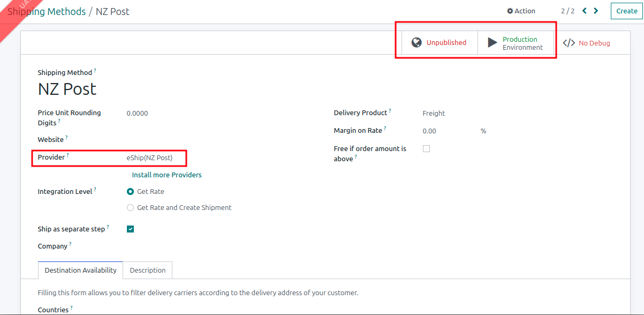Click the globe icon beside Unpublished
644x315 pixels.
click(x=416, y=42)
